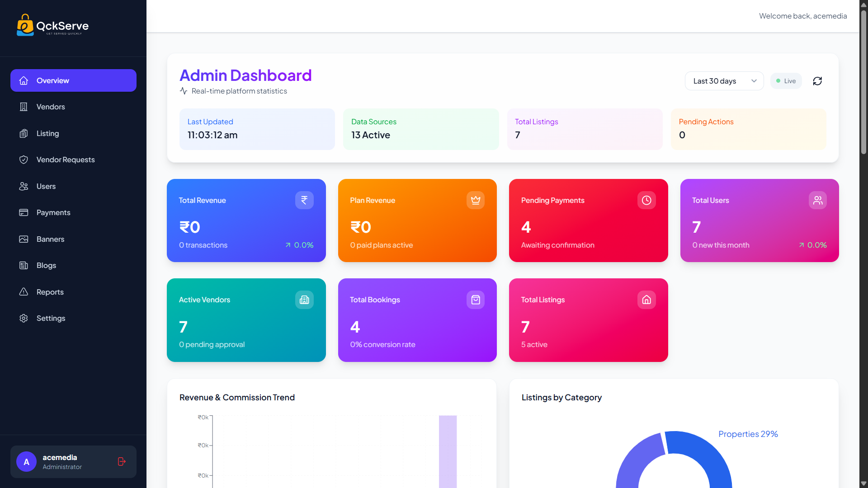Click 'Awaiting confirmation' text
The height and width of the screenshot is (488, 868).
(557, 245)
